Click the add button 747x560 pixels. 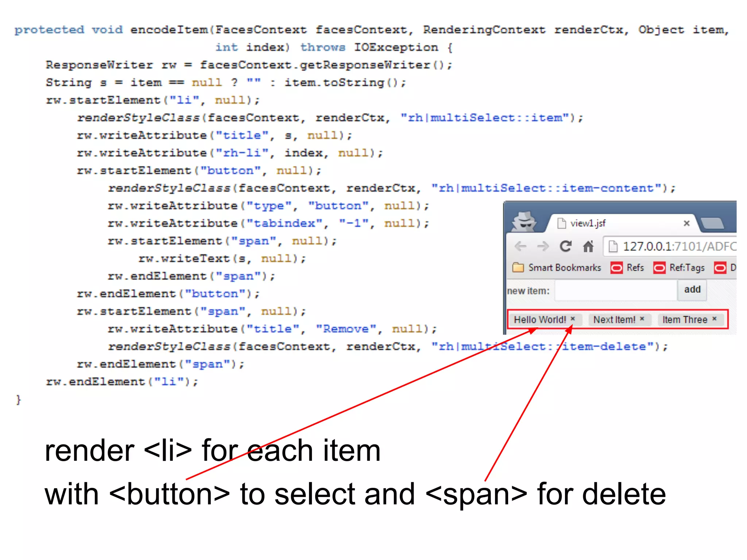pos(692,290)
